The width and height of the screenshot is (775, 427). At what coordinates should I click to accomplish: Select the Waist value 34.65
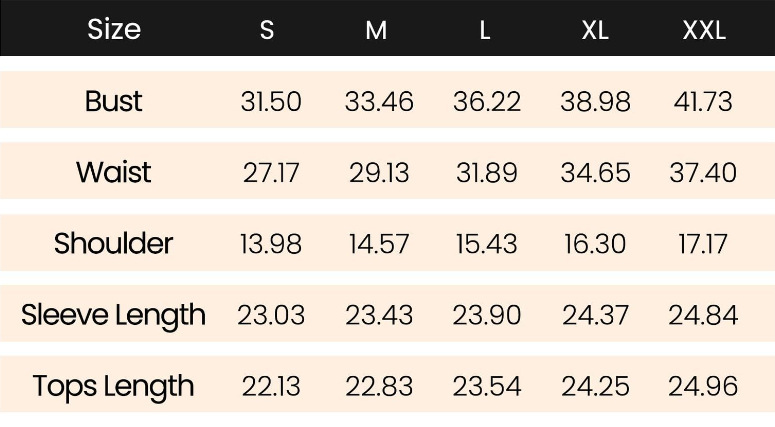coord(596,172)
